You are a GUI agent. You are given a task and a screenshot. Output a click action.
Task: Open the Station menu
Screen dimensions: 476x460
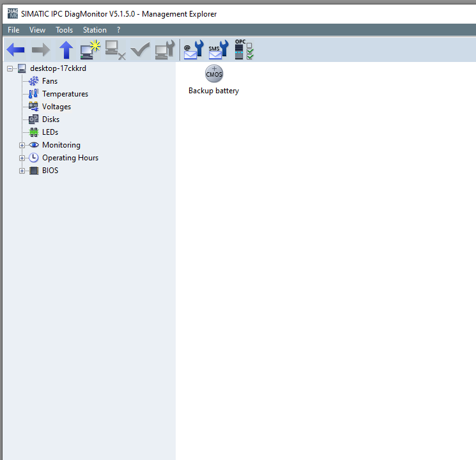pos(95,30)
